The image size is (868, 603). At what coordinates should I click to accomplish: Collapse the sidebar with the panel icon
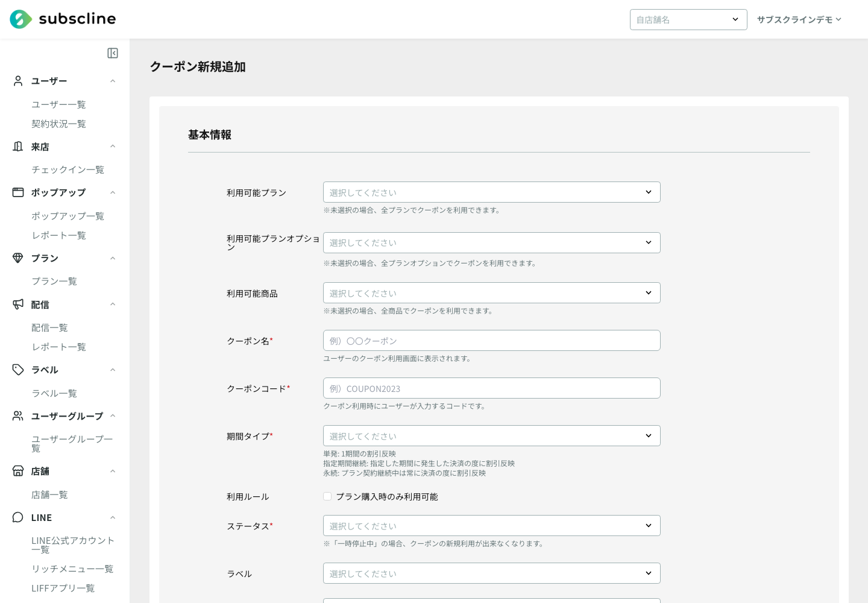coord(113,53)
